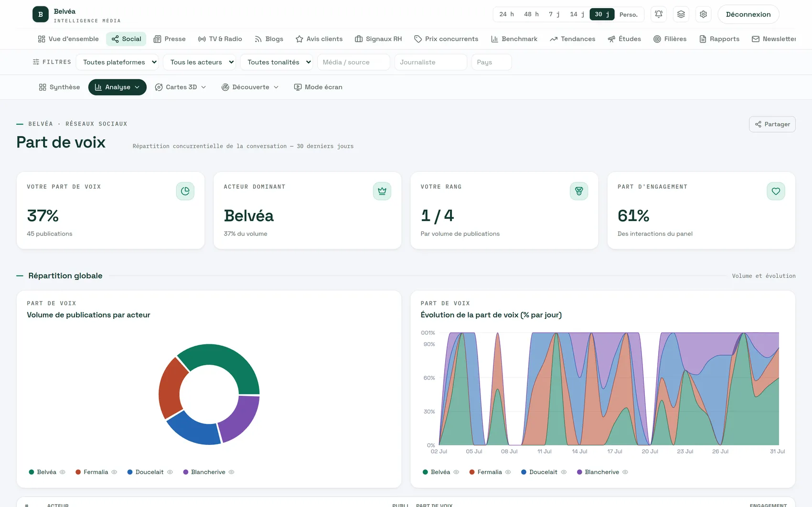This screenshot has width=812, height=507.
Task: Open the Tous les acteurs dropdown
Action: (x=200, y=62)
